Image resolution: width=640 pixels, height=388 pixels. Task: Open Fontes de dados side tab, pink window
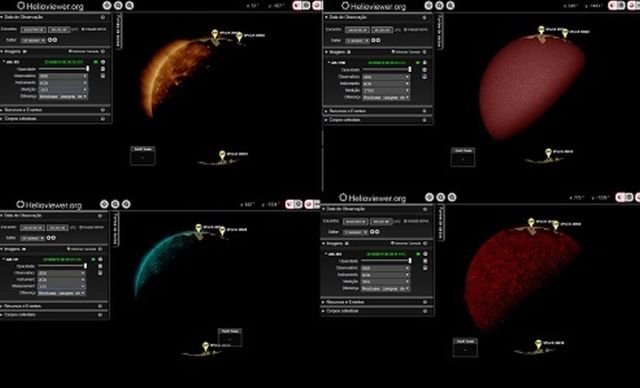point(440,31)
